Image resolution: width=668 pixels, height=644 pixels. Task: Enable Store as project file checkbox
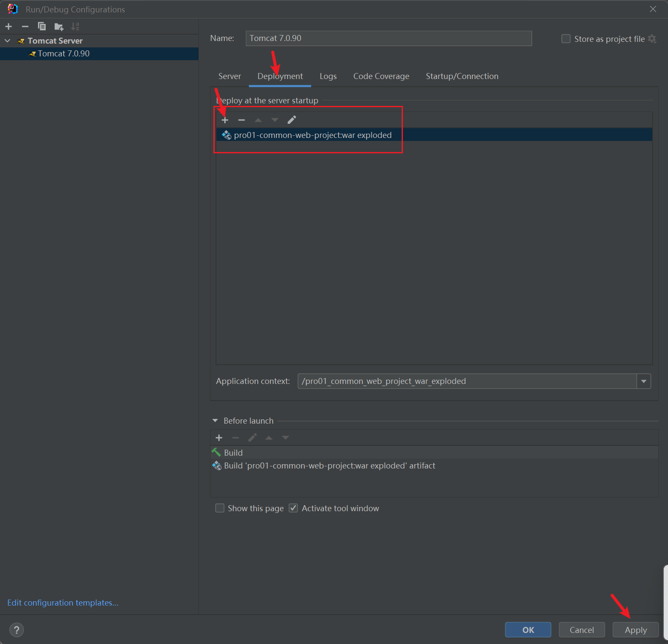tap(566, 39)
